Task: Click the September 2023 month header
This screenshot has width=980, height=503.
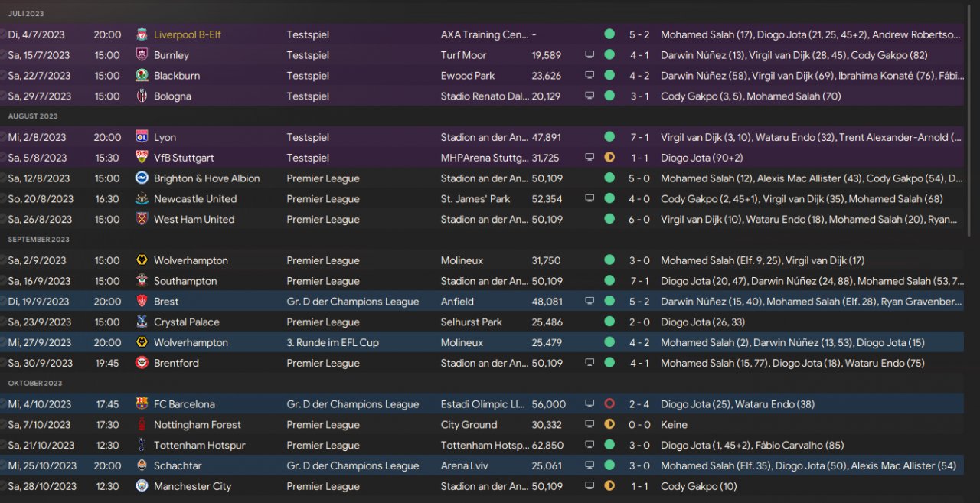Action: (x=38, y=240)
